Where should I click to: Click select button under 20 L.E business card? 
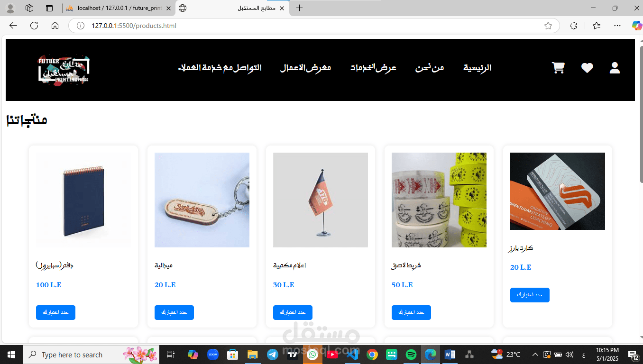[x=530, y=295]
